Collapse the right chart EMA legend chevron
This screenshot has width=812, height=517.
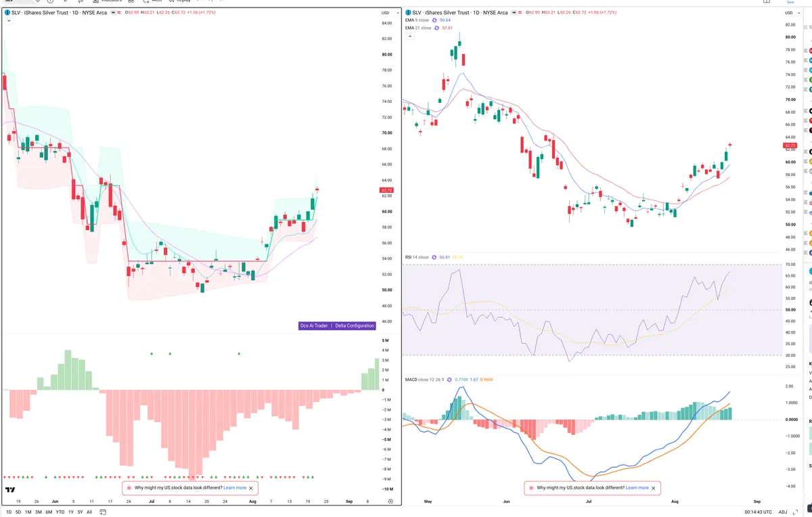click(409, 37)
